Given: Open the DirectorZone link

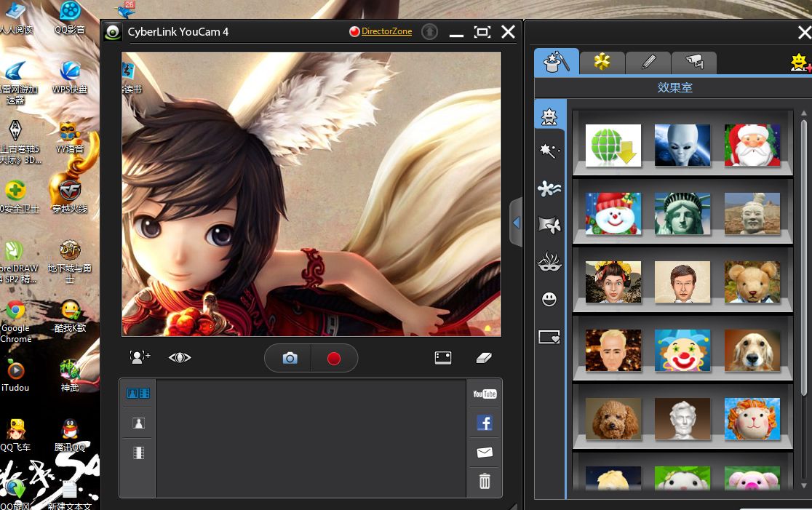Looking at the screenshot, I should pos(386,31).
